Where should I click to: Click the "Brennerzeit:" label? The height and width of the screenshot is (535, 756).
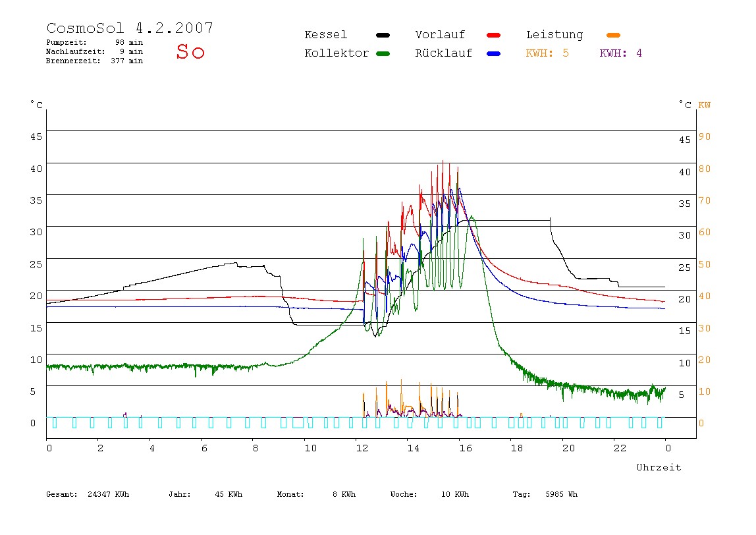[x=73, y=61]
